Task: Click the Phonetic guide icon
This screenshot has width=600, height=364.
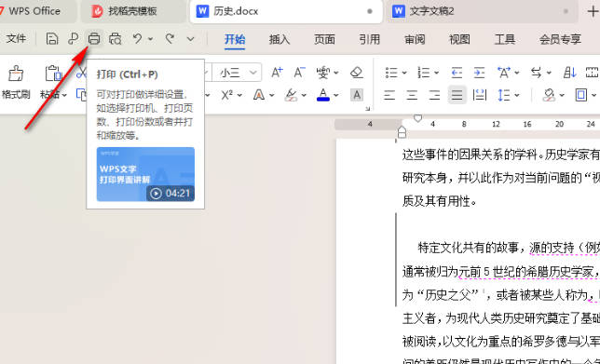Action: [323, 73]
